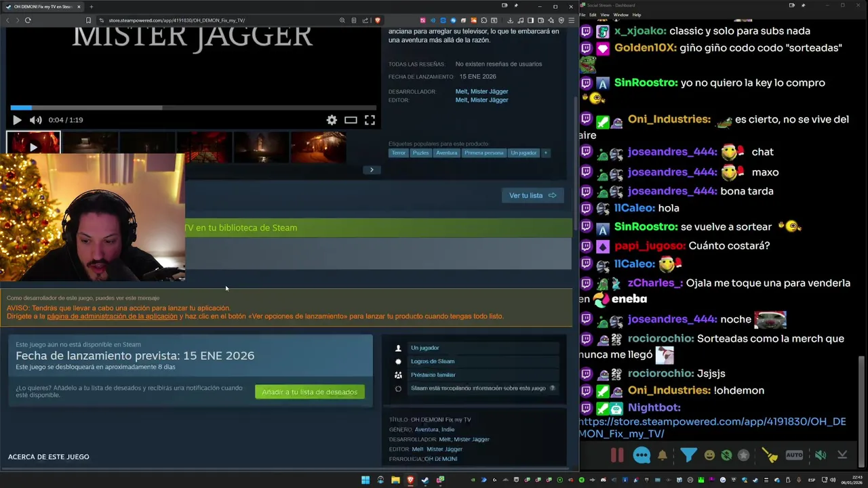Share the page from the address bar
The width and height of the screenshot is (868, 488).
point(366,20)
